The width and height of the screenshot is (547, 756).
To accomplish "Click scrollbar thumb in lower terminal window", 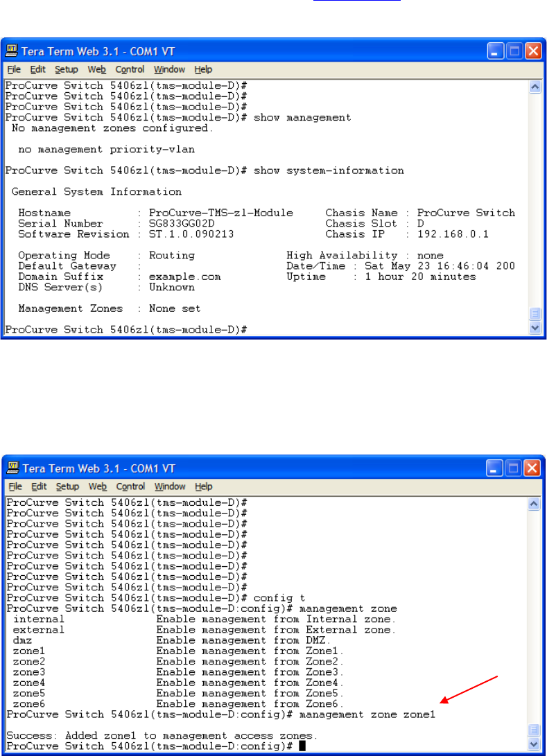I will 534,730.
